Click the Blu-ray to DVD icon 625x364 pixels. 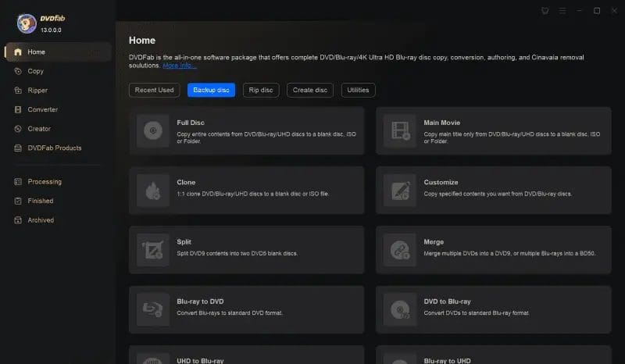click(x=152, y=309)
